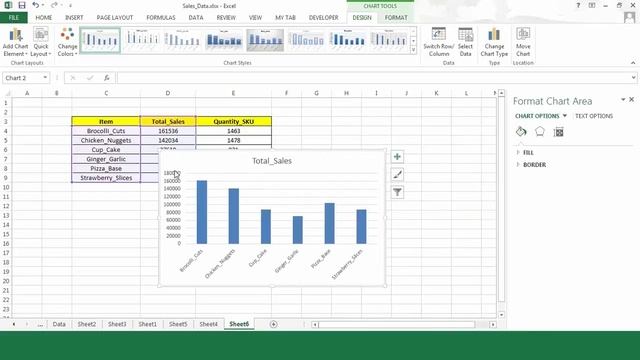This screenshot has width=640, height=360.
Task: Open the Data sheet tab
Action: pos(59,324)
